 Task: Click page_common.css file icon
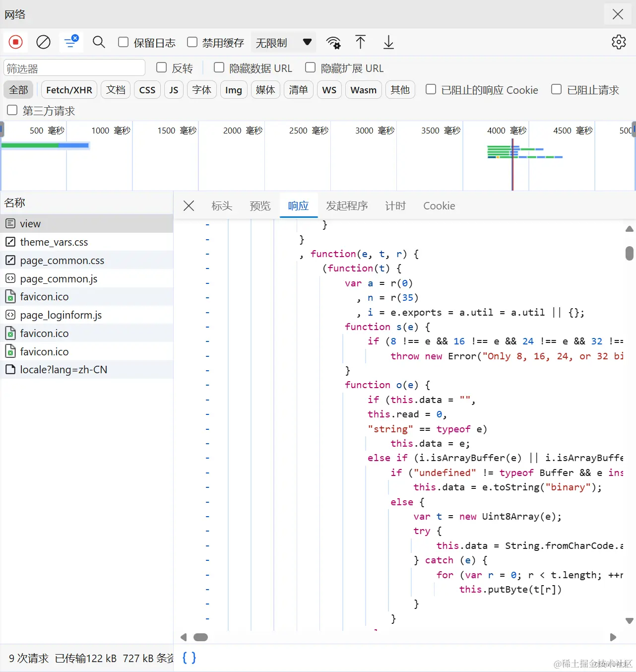(10, 260)
